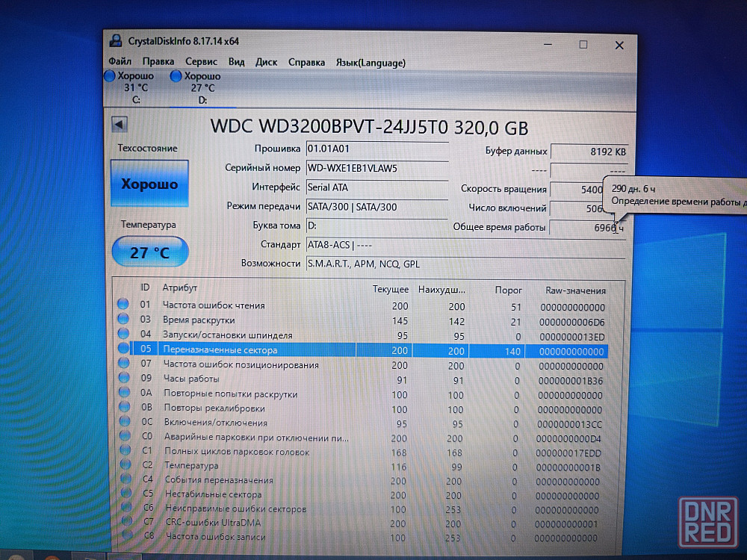Click raw value 000000001B36 of Часы работы
747x560 pixels.
pyautogui.click(x=570, y=381)
